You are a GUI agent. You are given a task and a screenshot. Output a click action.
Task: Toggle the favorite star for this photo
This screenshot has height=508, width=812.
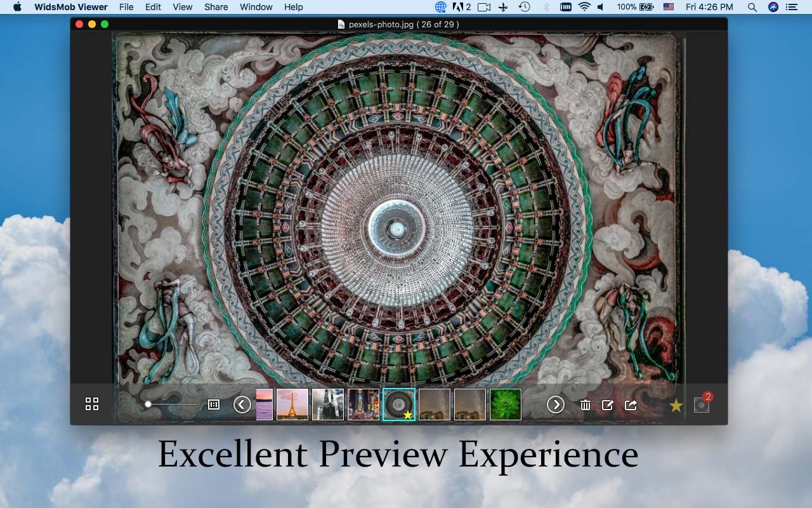coord(676,405)
